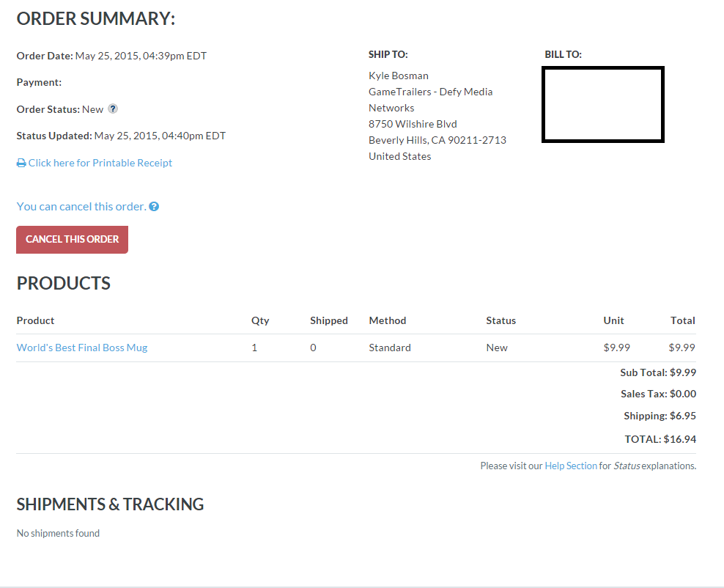Click the No shipments found text
724x588 pixels.
pos(58,533)
